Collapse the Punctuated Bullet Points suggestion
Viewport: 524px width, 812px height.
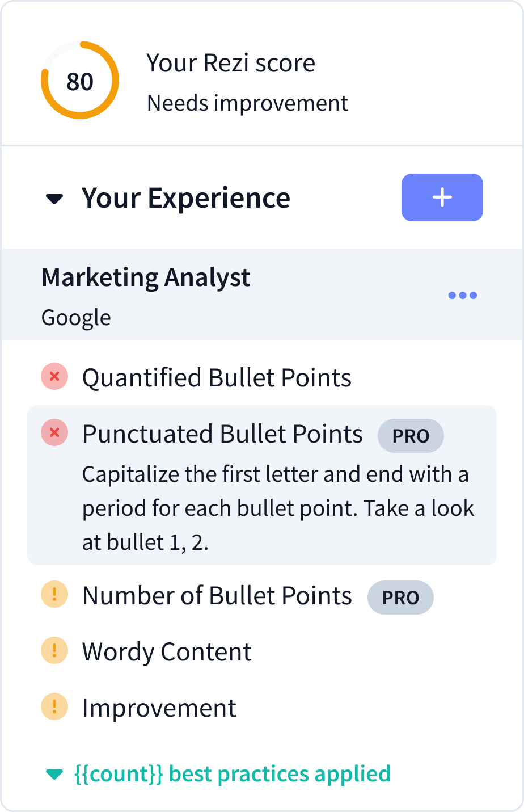pos(222,433)
